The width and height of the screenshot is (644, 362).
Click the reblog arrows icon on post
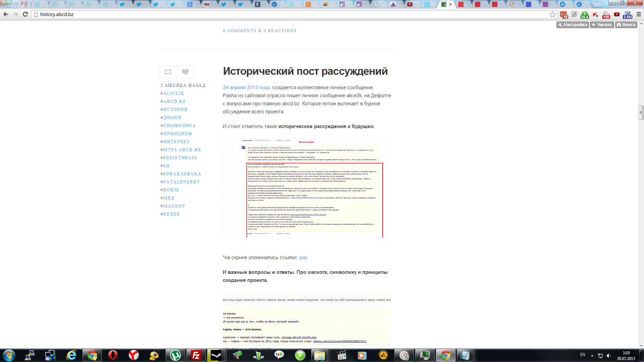coord(168,72)
